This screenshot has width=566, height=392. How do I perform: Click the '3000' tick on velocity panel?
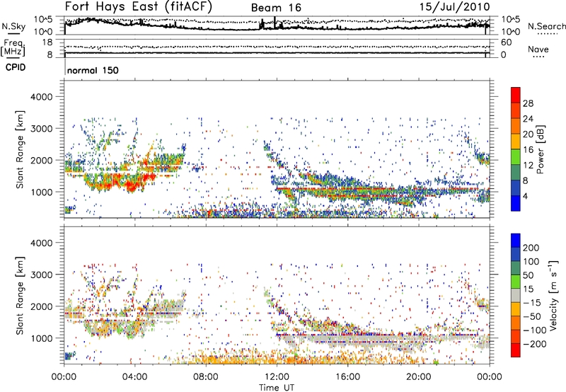(41, 275)
